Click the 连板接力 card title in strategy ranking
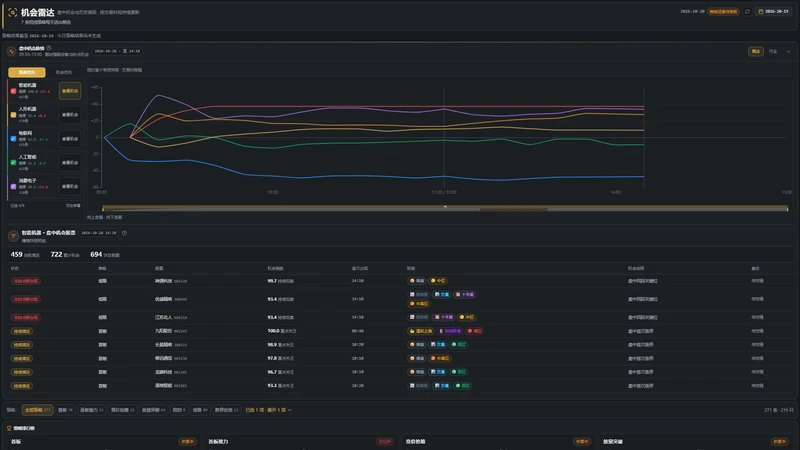Image resolution: width=800 pixels, height=450 pixels. coord(218,441)
